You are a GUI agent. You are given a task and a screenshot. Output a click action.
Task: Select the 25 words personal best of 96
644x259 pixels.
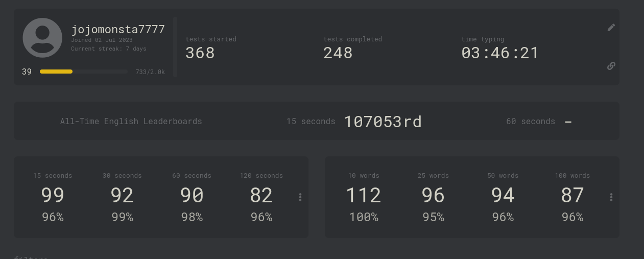coord(433,196)
